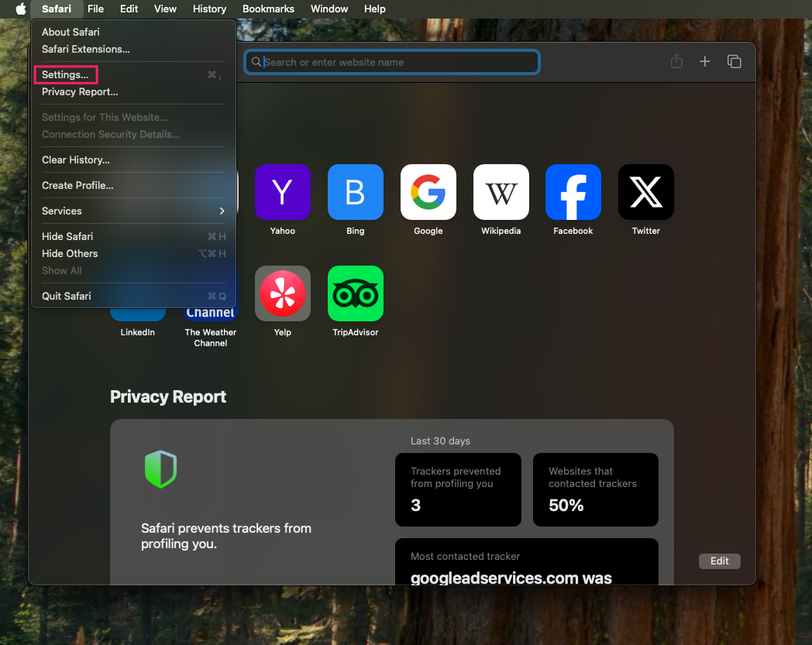The image size is (812, 645).
Task: Choose About Safari
Action: (133, 32)
